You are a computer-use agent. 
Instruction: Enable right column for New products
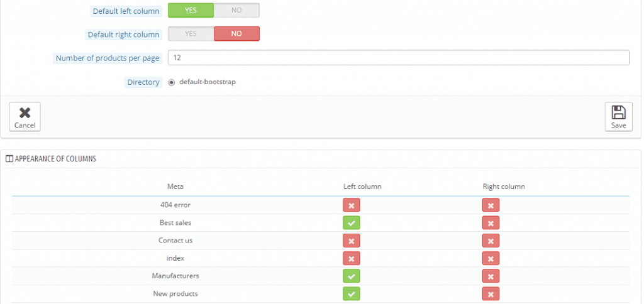click(491, 294)
